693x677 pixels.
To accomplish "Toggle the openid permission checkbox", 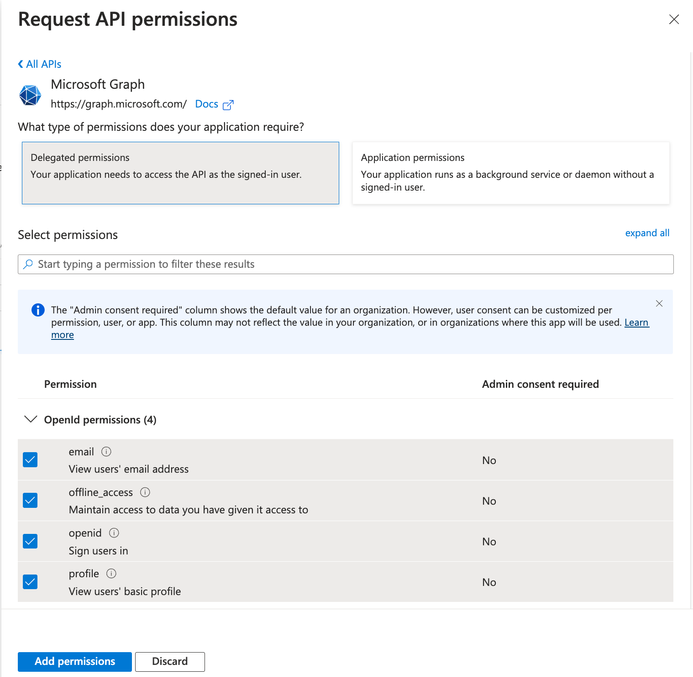I will [30, 541].
